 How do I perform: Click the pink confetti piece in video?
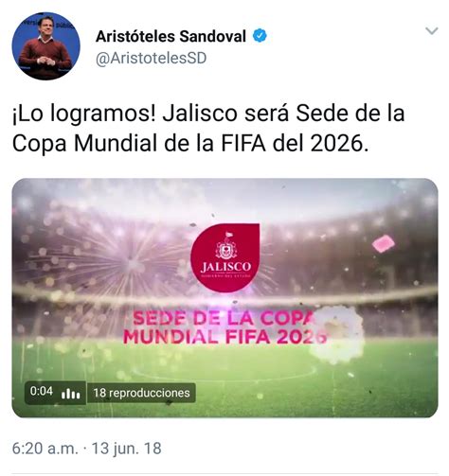click(383, 244)
